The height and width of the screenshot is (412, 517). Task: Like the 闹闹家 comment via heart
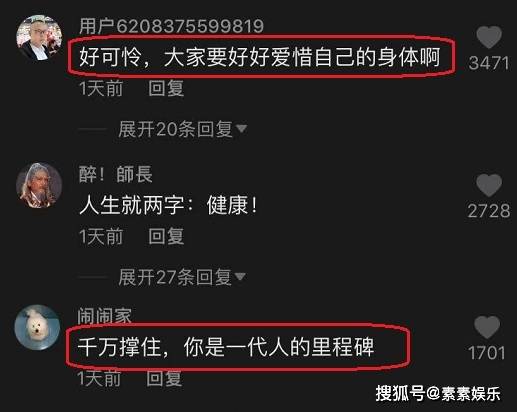[487, 327]
